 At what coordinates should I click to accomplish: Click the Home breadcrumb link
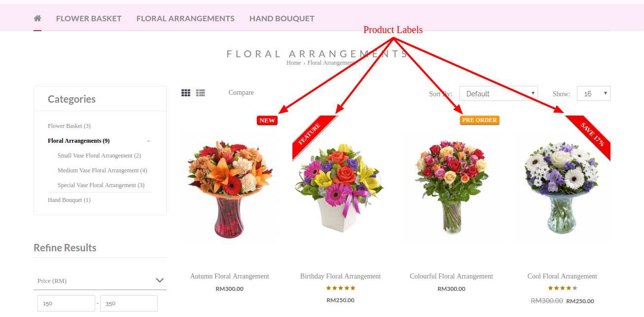point(293,63)
